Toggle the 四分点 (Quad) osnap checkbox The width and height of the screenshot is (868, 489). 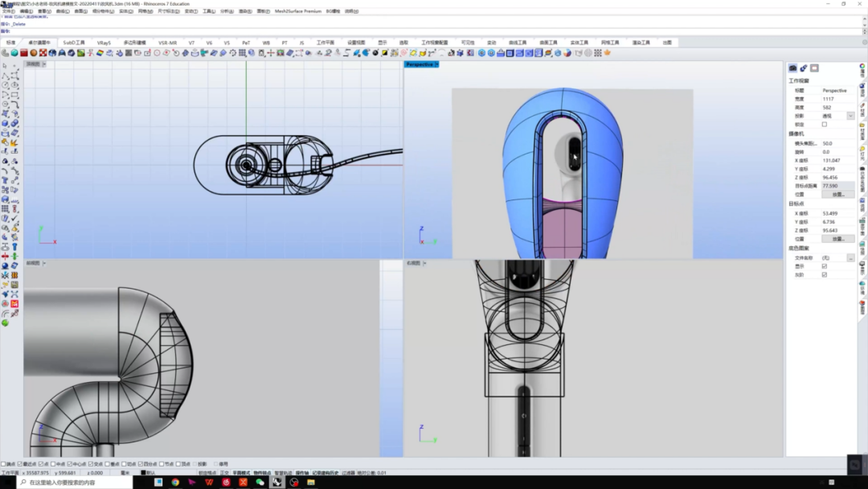coord(140,464)
